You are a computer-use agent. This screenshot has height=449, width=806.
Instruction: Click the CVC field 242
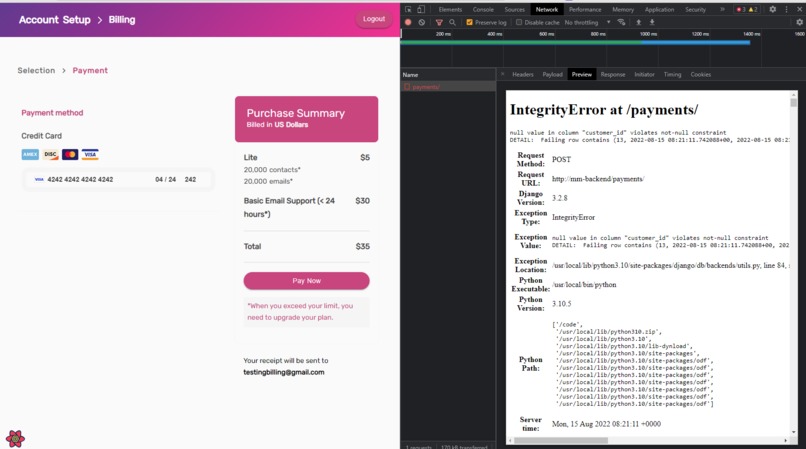[x=190, y=179]
